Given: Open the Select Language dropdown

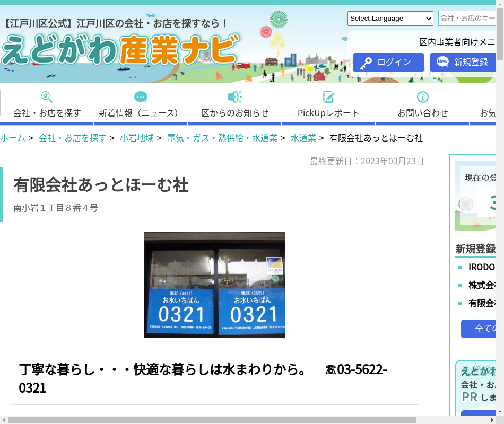Looking at the screenshot, I should [x=390, y=19].
